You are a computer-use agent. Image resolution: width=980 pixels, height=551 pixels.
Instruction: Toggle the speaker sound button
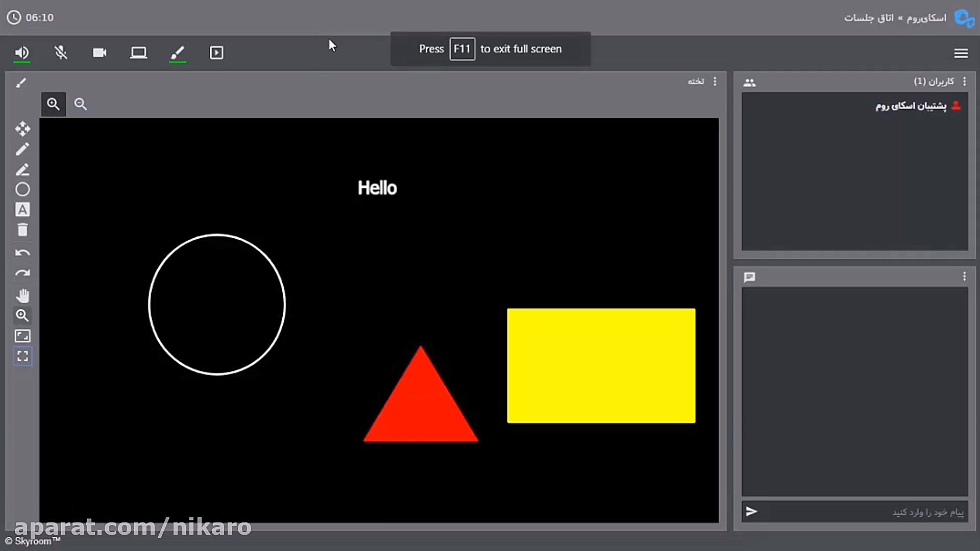point(21,53)
